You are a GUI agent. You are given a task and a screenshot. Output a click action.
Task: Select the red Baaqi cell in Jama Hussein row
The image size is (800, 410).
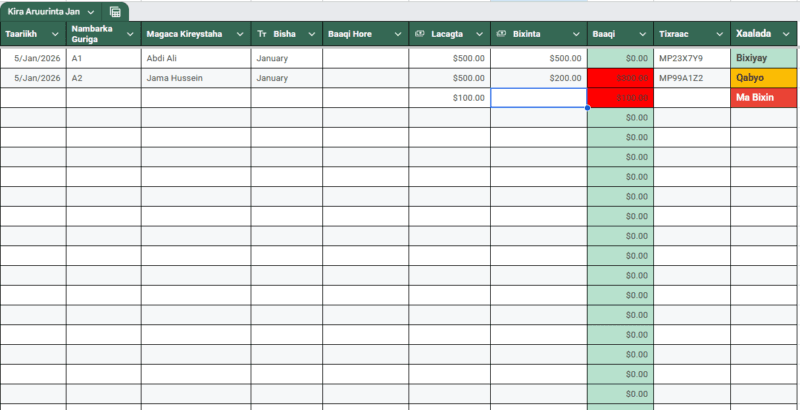pos(620,78)
